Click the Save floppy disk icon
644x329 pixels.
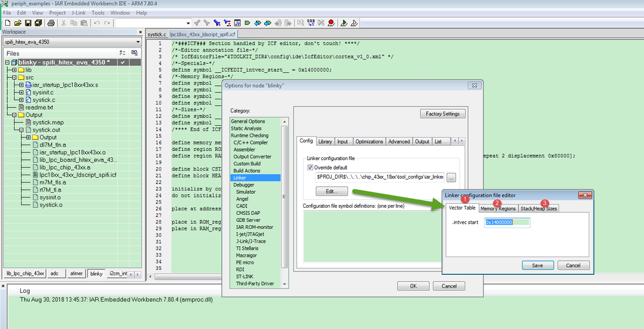click(28, 23)
